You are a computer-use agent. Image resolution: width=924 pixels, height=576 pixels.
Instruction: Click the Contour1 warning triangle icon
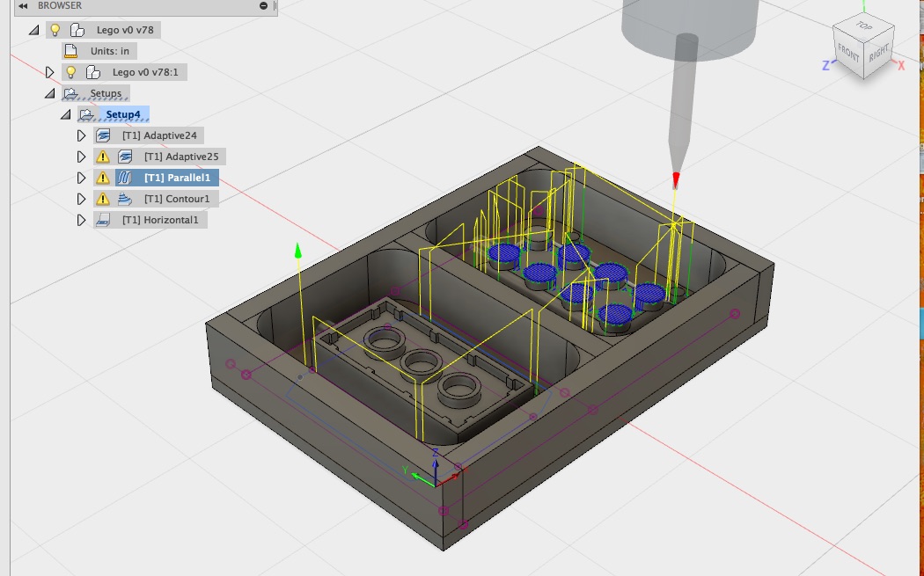[x=103, y=199]
